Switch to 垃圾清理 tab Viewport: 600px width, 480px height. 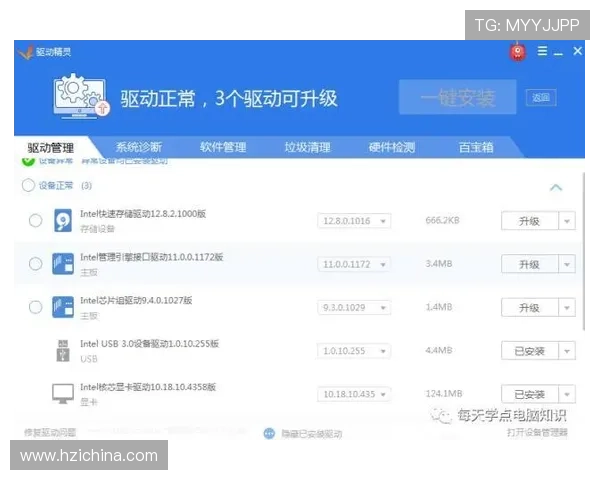pyautogui.click(x=307, y=147)
